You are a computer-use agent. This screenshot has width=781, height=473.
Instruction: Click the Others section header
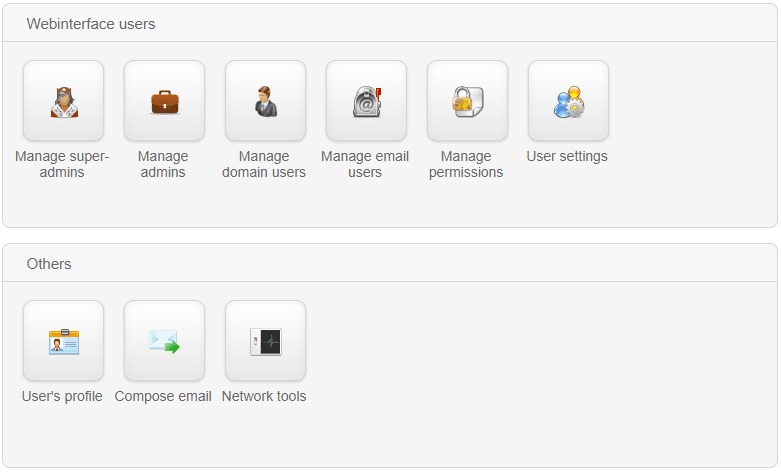click(49, 264)
